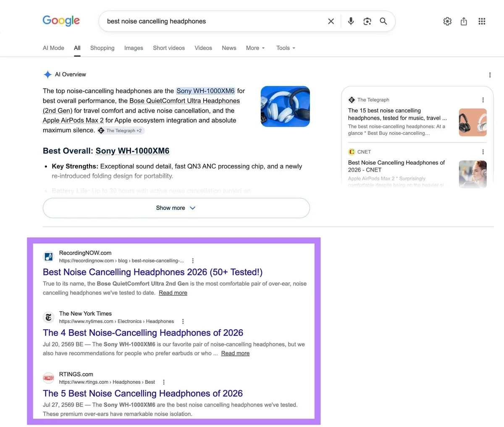
Task: Click the Sony WH-1000XM6 link in the overview paragraph
Action: (x=205, y=91)
